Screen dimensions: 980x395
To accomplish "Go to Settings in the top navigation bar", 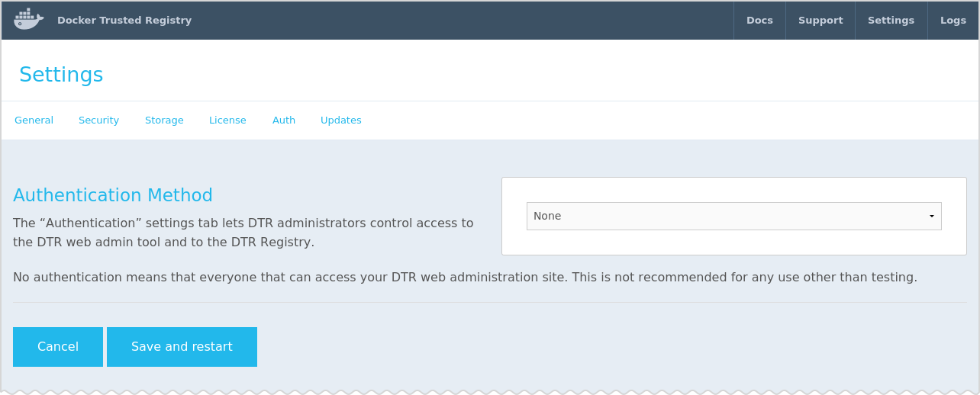I will click(891, 21).
